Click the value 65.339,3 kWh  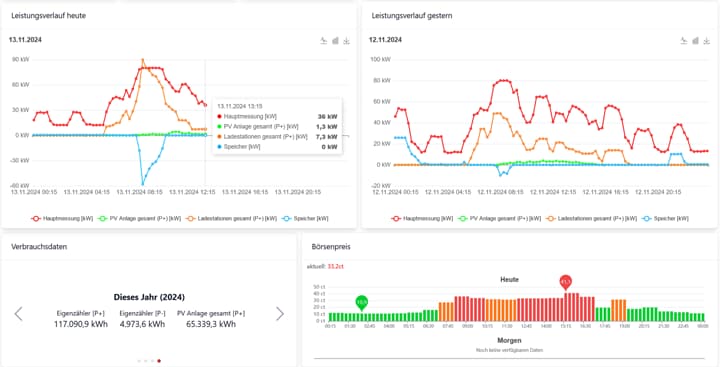(x=211, y=324)
